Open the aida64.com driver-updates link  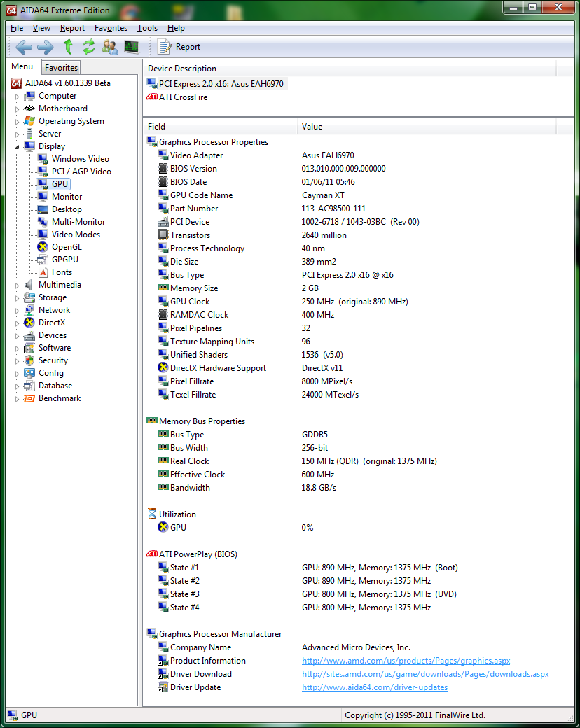(x=375, y=687)
